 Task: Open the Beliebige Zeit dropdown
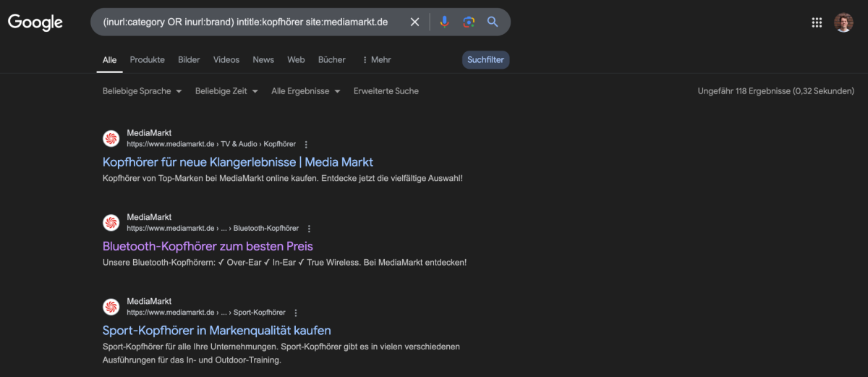tap(226, 91)
